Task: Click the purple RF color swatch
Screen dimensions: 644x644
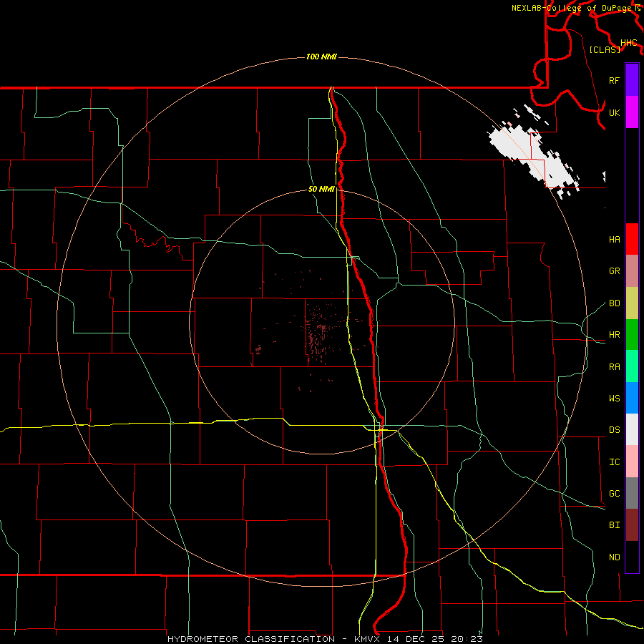Action: (x=632, y=80)
